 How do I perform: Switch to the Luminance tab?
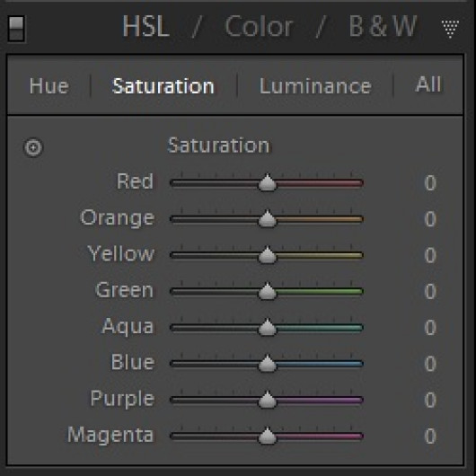(x=315, y=86)
